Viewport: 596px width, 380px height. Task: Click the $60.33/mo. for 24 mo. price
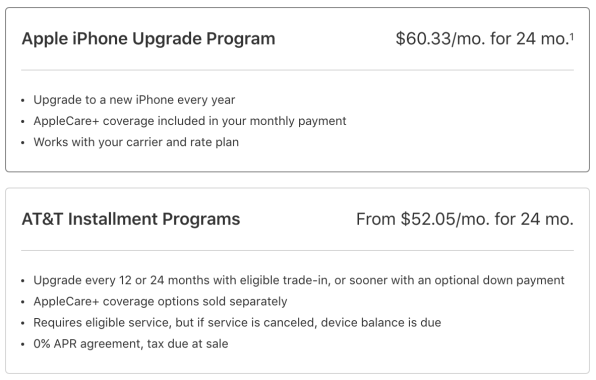(x=482, y=39)
